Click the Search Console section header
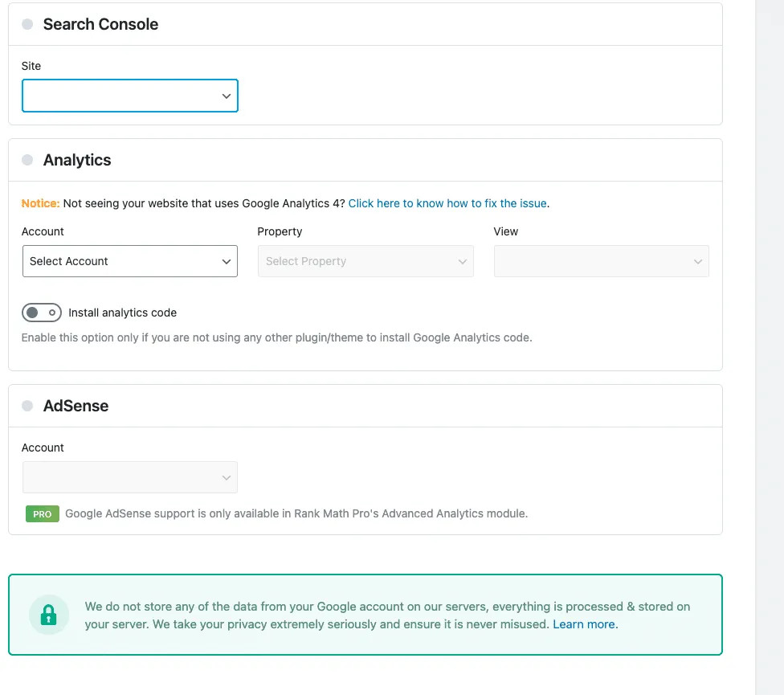This screenshot has height=695, width=784. pos(100,24)
